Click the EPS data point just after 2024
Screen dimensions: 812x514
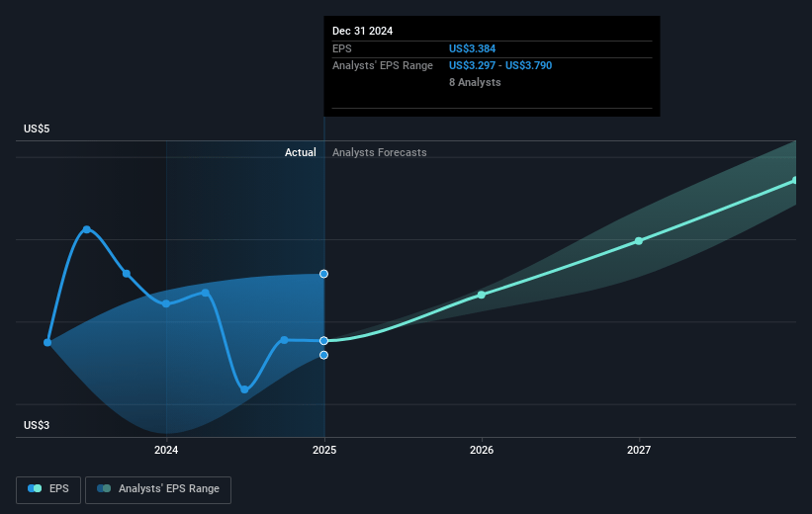click(x=206, y=293)
